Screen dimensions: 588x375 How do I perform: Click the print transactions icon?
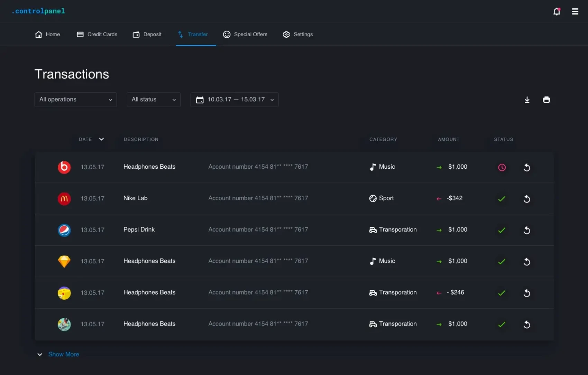click(x=547, y=100)
